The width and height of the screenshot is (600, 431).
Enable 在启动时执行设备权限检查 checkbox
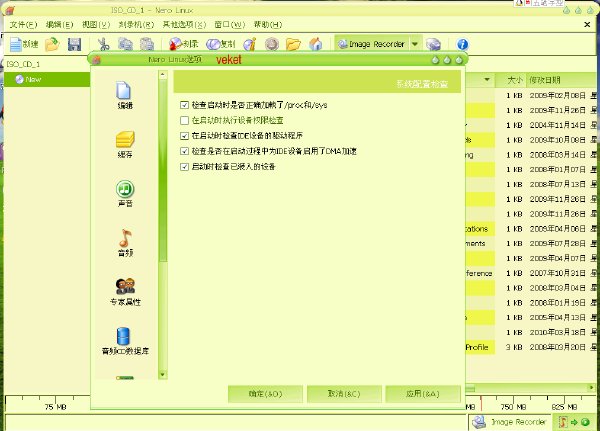pyautogui.click(x=184, y=120)
